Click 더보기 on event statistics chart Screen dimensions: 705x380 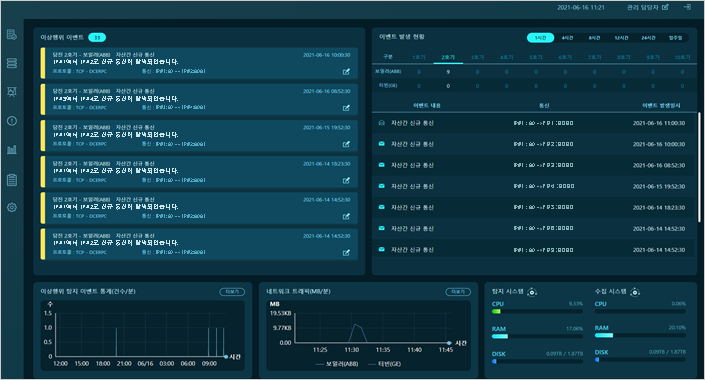coord(232,292)
